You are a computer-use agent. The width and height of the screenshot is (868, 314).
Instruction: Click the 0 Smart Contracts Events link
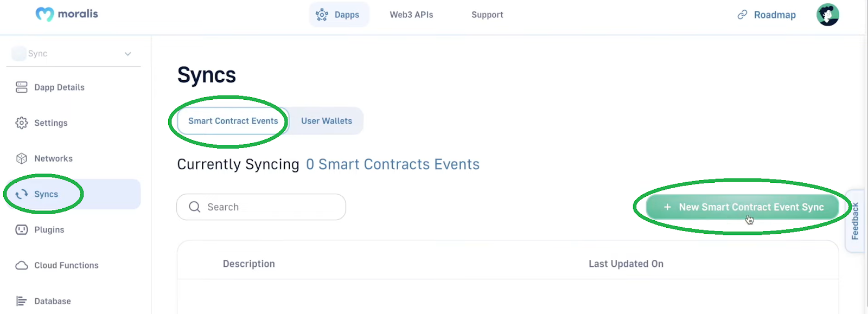pos(393,164)
